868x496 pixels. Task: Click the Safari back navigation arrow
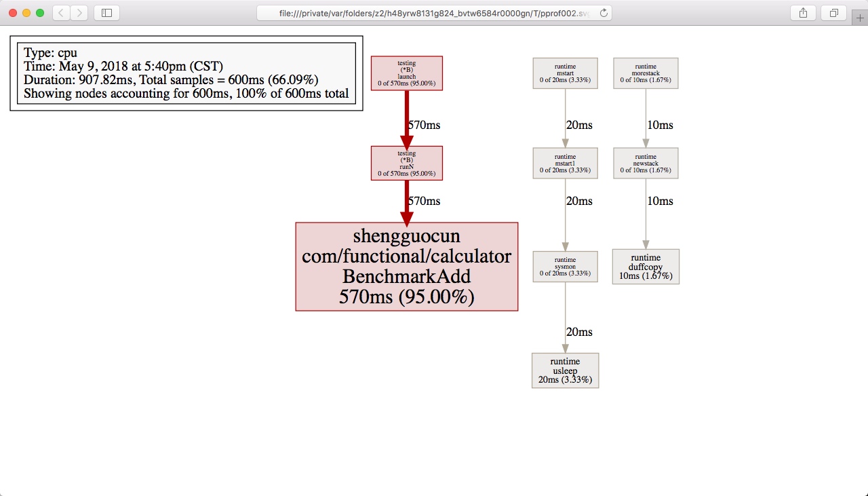click(x=61, y=13)
